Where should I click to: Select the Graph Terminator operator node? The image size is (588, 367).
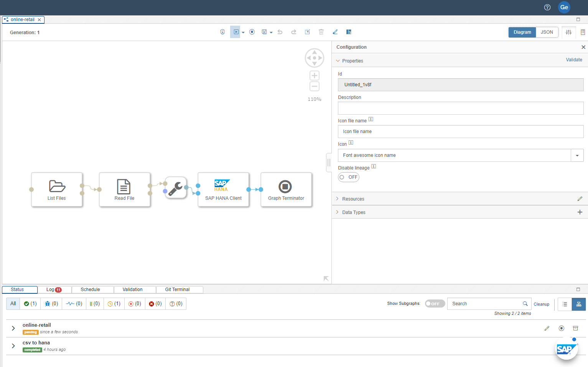(x=286, y=190)
